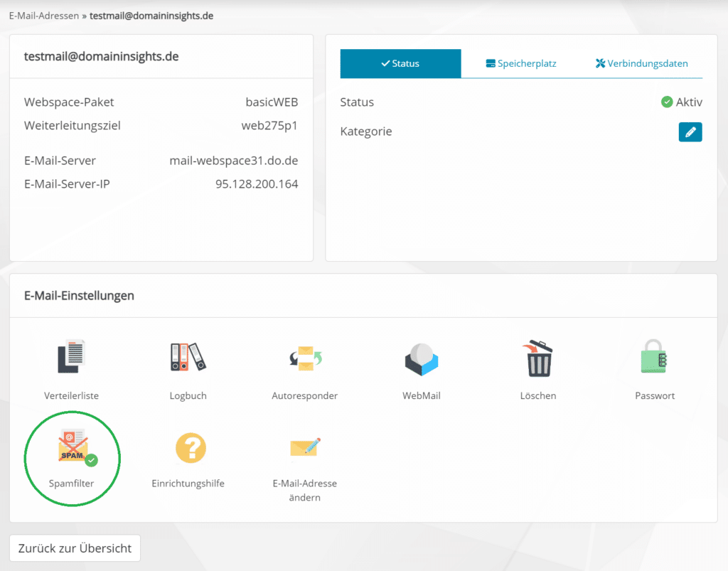Click the Logbuch label
This screenshot has height=571, width=728.
coord(188,395)
